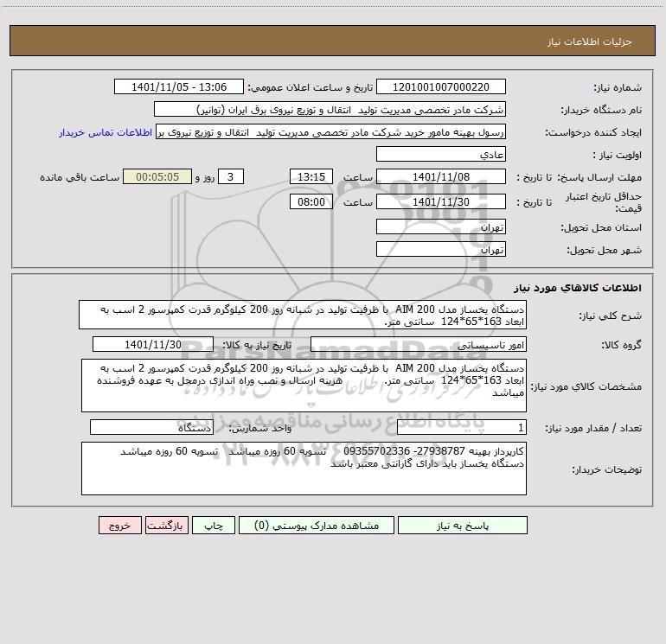Click the priority field showing عادی
This screenshot has width=666, height=644.
[x=441, y=154]
